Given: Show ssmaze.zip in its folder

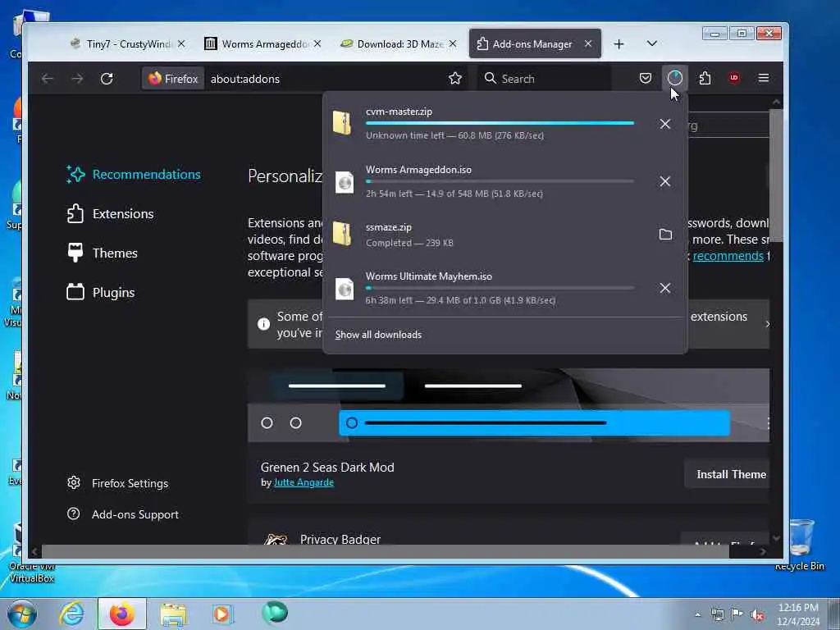Looking at the screenshot, I should click(664, 235).
